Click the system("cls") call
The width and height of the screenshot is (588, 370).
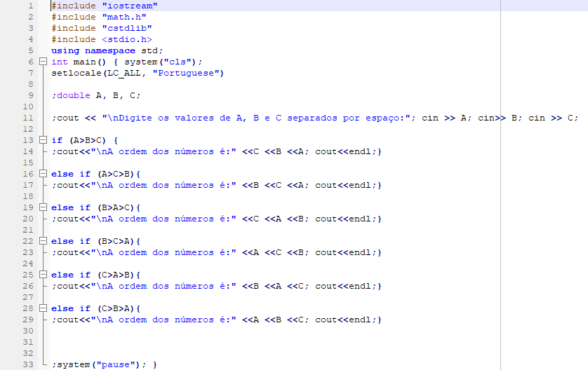163,62
